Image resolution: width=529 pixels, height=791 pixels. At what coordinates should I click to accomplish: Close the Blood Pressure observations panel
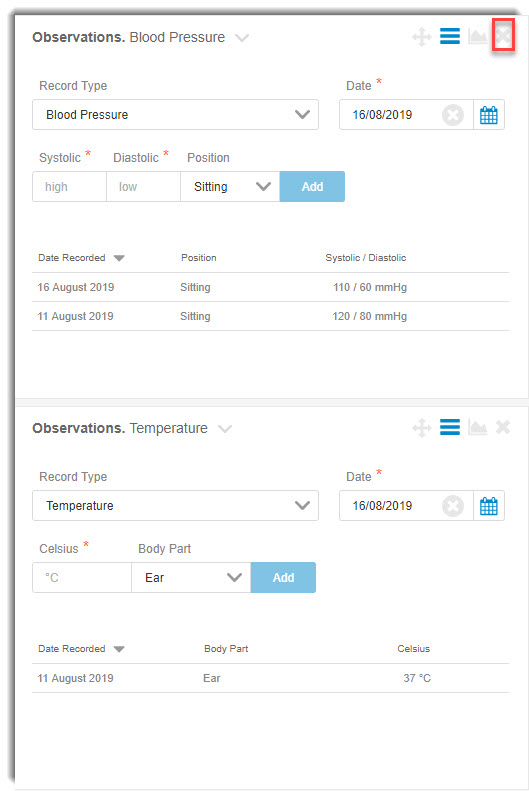tap(503, 35)
